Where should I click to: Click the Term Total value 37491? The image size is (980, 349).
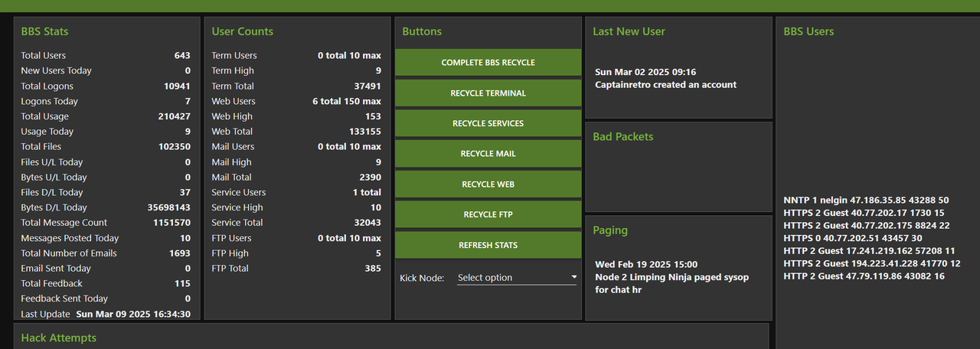(367, 86)
